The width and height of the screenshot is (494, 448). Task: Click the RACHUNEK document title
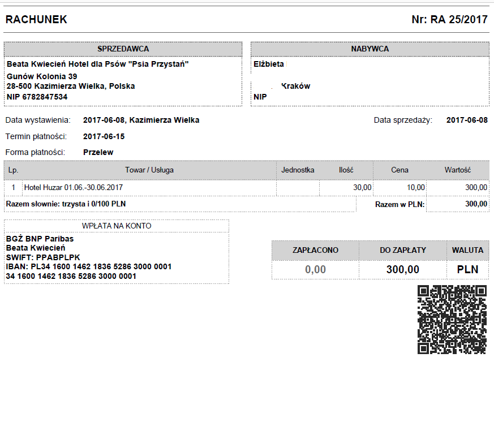click(x=36, y=20)
